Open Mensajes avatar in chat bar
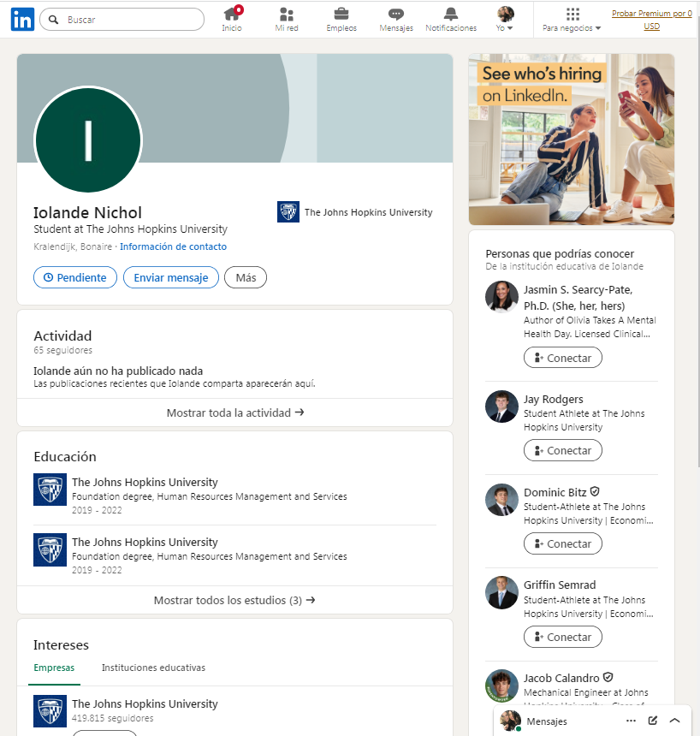Screen dimensions: 700x736 [510, 721]
